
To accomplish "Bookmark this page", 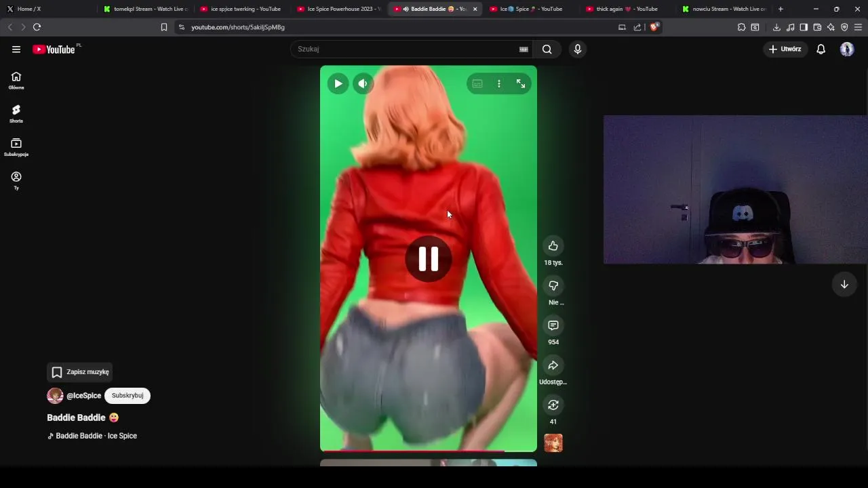I will 164,27.
